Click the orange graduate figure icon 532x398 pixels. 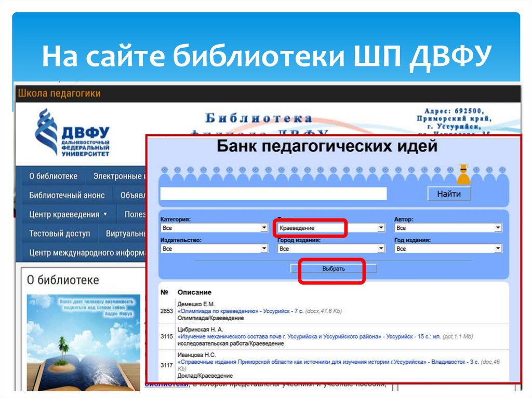[x=463, y=174]
